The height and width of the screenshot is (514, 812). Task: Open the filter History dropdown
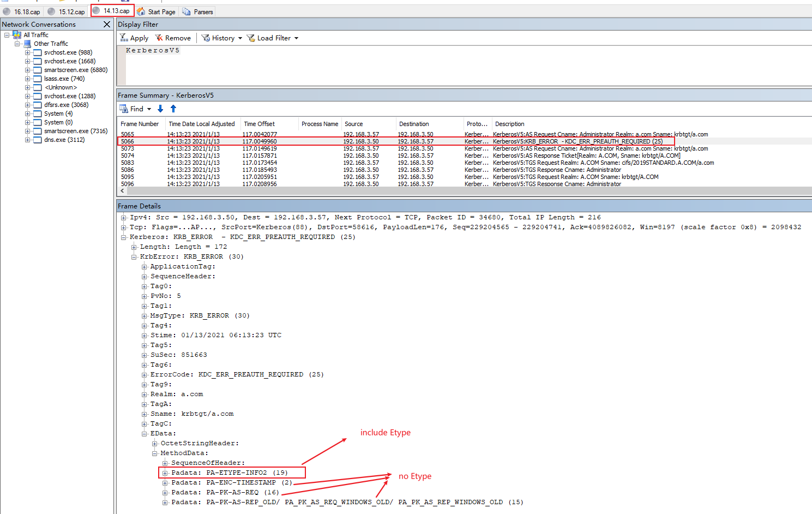point(221,38)
